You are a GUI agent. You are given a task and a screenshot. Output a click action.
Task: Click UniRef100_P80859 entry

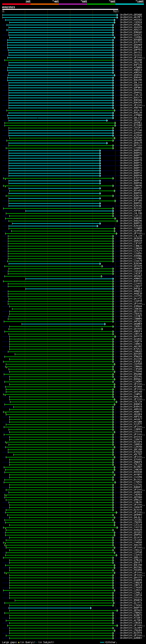pyautogui.click(x=131, y=570)
